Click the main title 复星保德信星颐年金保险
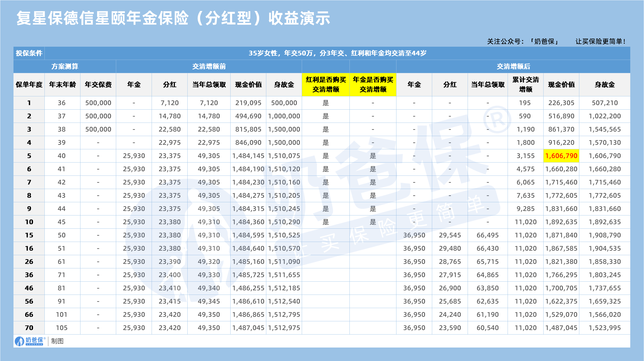 173,18
